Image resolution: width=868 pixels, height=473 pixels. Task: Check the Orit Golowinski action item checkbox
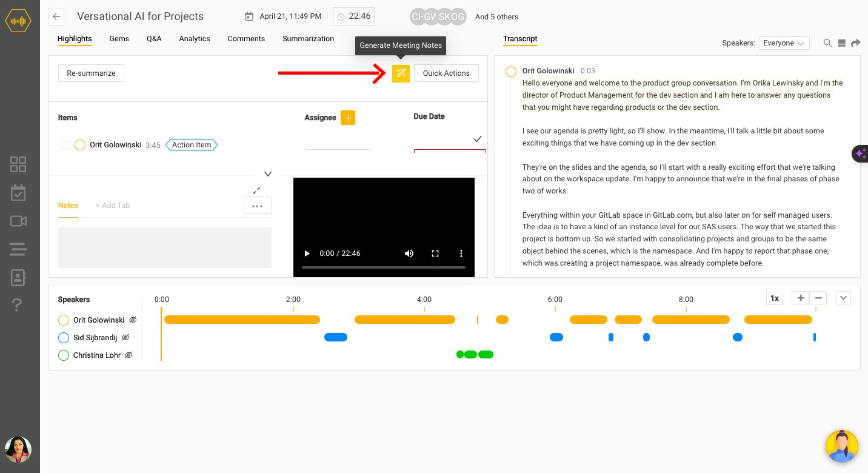[x=66, y=145]
